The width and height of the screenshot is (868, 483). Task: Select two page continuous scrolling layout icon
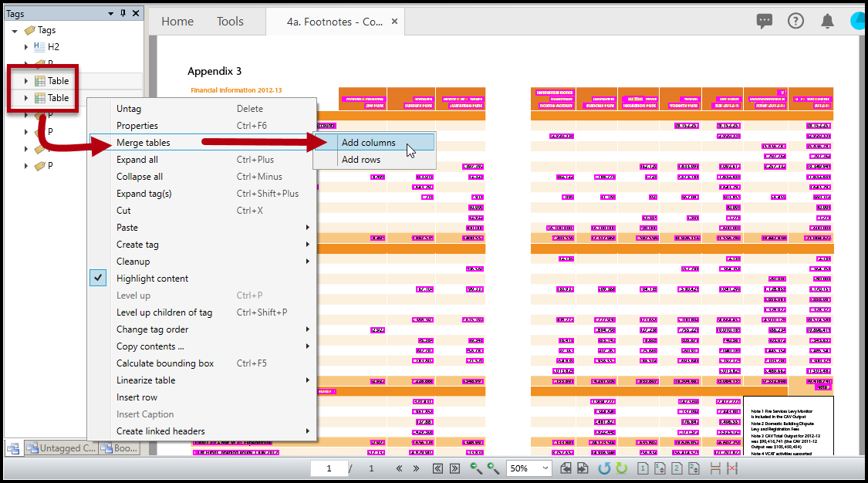pos(694,468)
